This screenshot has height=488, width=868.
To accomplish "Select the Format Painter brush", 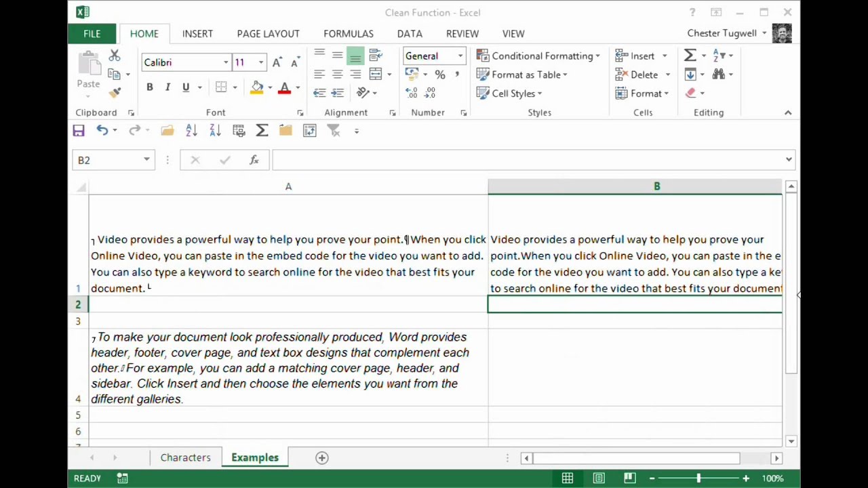I will pos(114,92).
